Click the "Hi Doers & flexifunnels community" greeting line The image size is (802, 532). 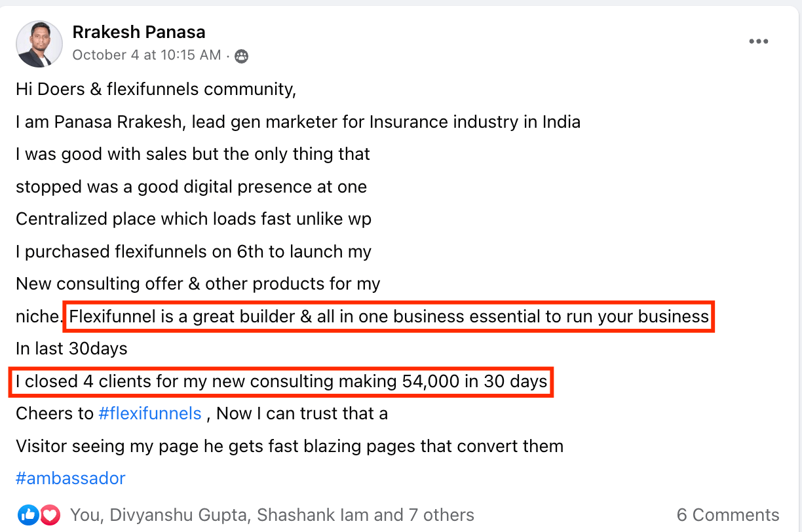click(156, 89)
